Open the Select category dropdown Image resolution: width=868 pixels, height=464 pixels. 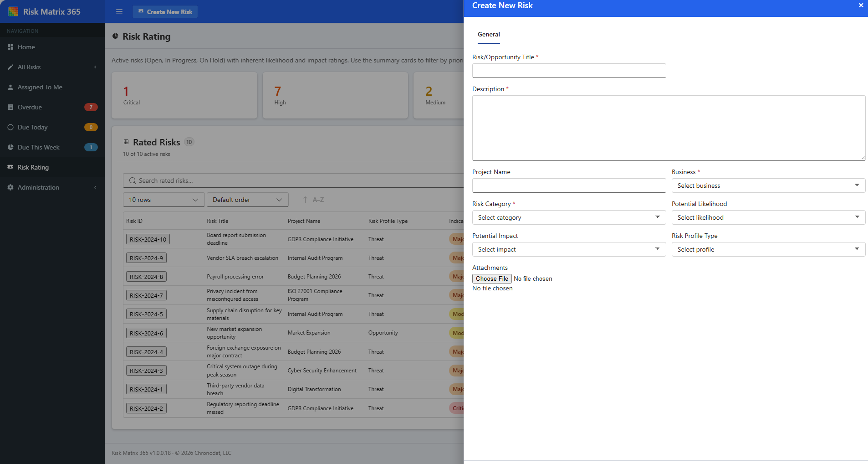(x=569, y=217)
